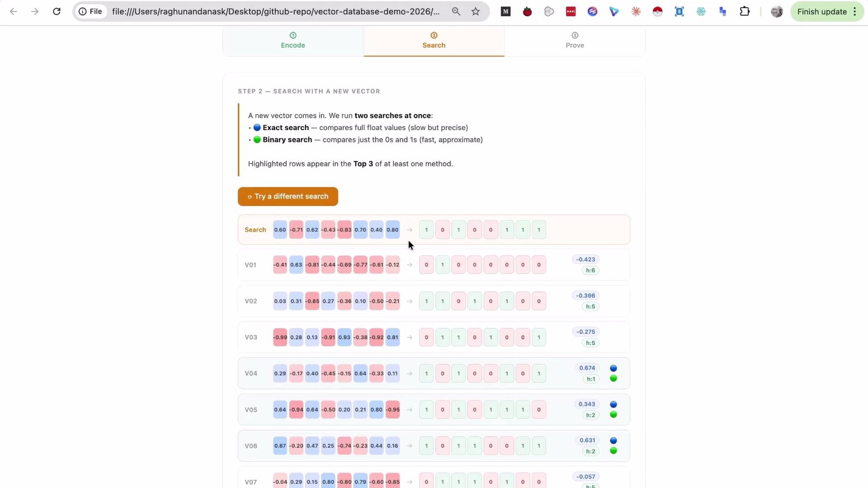Click the green binary-match dot on V06 row
Image resolution: width=868 pixels, height=488 pixels.
613,451
